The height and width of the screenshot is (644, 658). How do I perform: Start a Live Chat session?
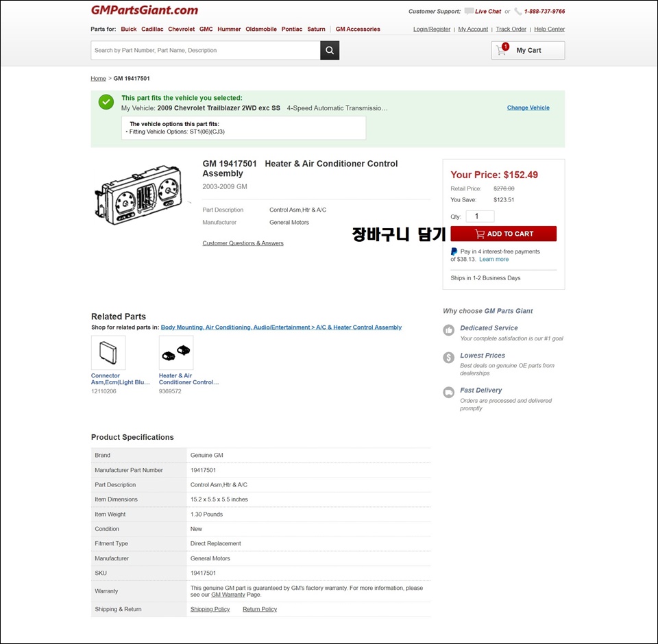488,12
